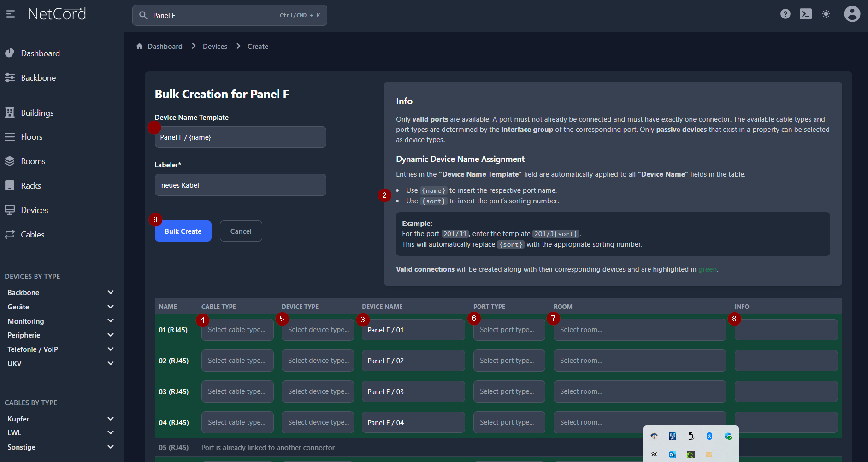The image size is (868, 462).
Task: Expand Telefonie / VoIP device group
Action: [x=110, y=349]
